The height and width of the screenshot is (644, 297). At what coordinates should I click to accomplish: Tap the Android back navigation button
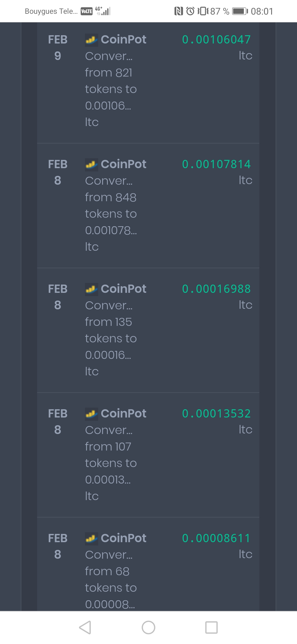(85, 627)
